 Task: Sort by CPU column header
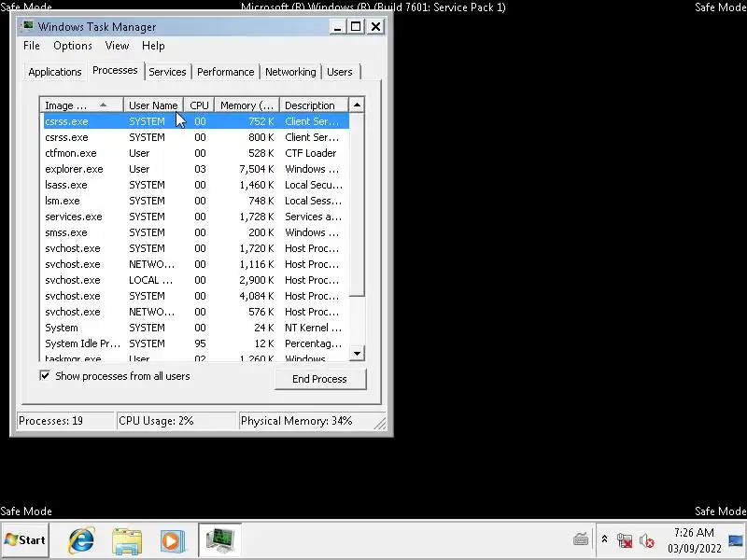[x=199, y=105]
